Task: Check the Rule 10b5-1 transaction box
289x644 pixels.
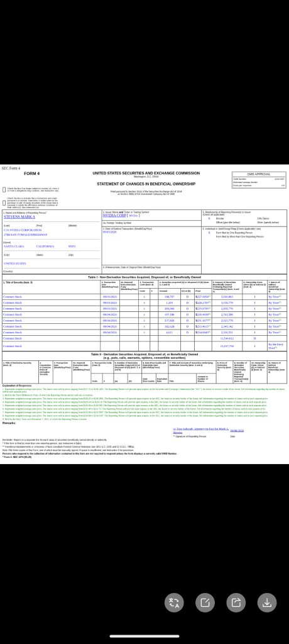Action: 4,203
